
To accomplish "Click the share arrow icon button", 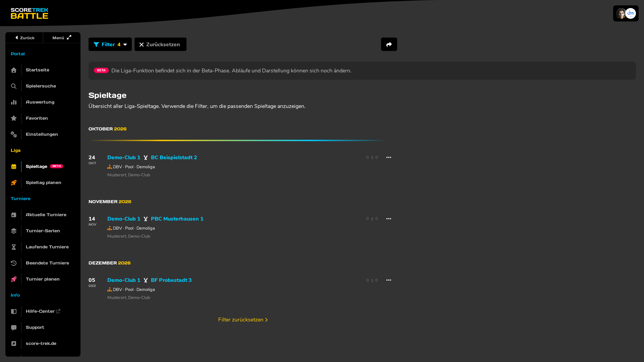I will click(389, 44).
